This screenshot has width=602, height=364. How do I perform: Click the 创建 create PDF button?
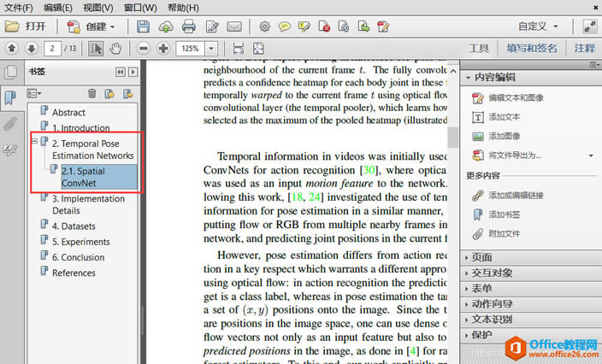(91, 26)
